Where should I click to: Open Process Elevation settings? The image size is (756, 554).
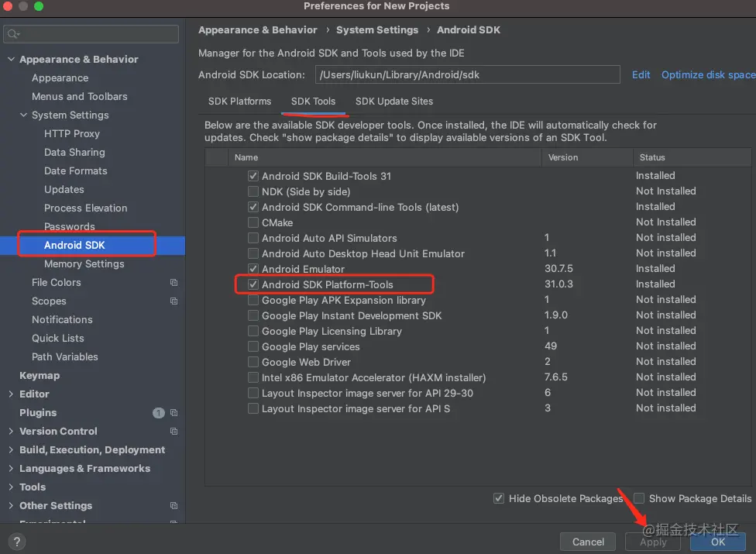click(86, 208)
